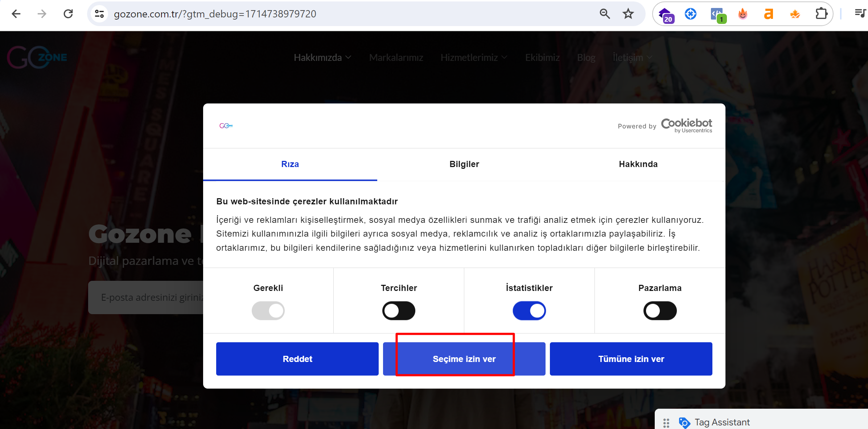Reload the page
This screenshot has height=429, width=868.
(x=68, y=14)
